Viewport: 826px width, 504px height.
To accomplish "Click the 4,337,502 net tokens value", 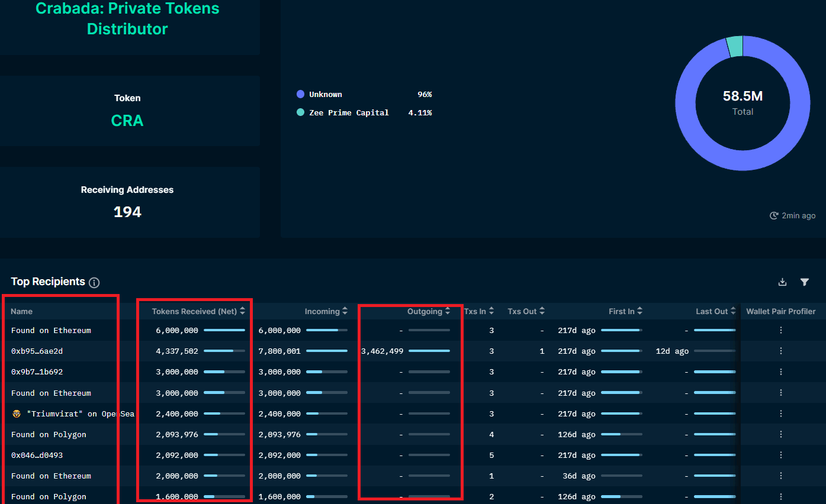I will [x=177, y=351].
